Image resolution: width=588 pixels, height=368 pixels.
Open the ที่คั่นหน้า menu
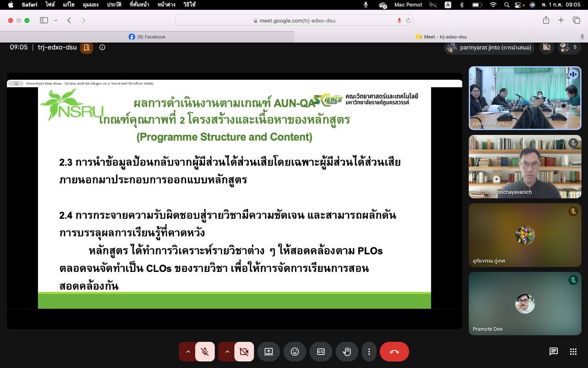click(139, 4)
